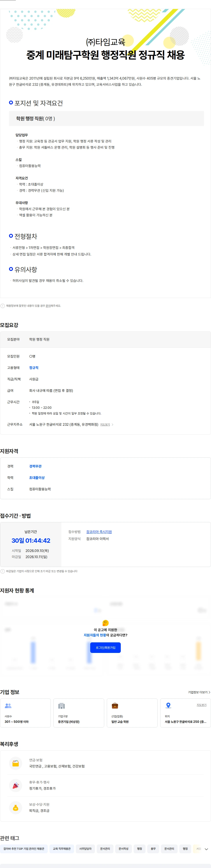Image resolution: width=211 pixels, height=868 pixels.
Task: Click the arrow next to 근무지주소 지도보기
Action: point(112,425)
